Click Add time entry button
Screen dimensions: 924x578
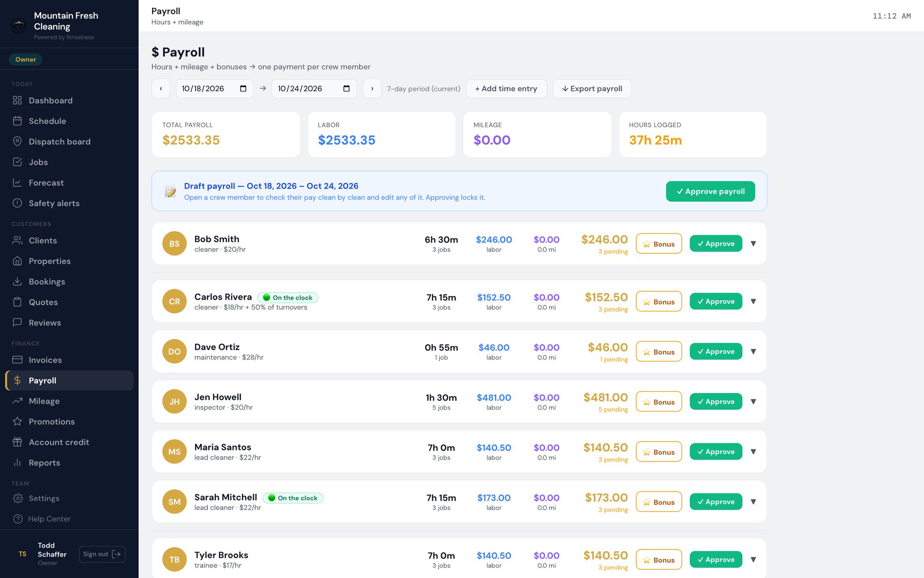pyautogui.click(x=506, y=89)
